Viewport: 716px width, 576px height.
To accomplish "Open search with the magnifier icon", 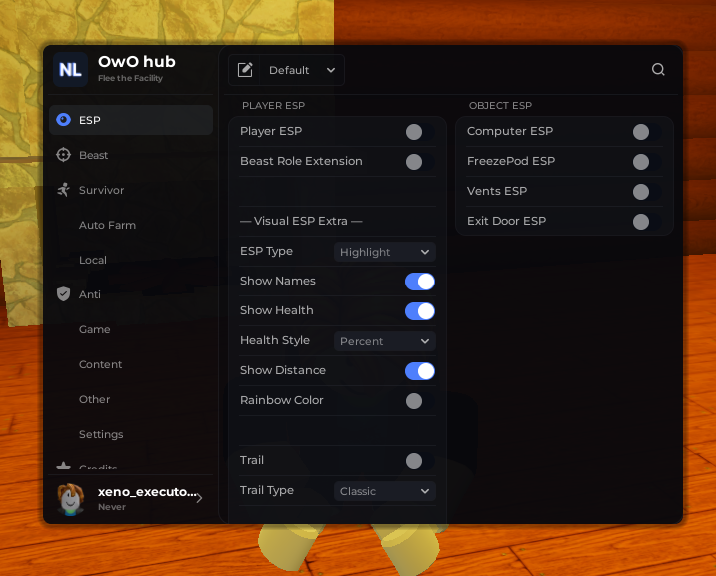I will 658,69.
